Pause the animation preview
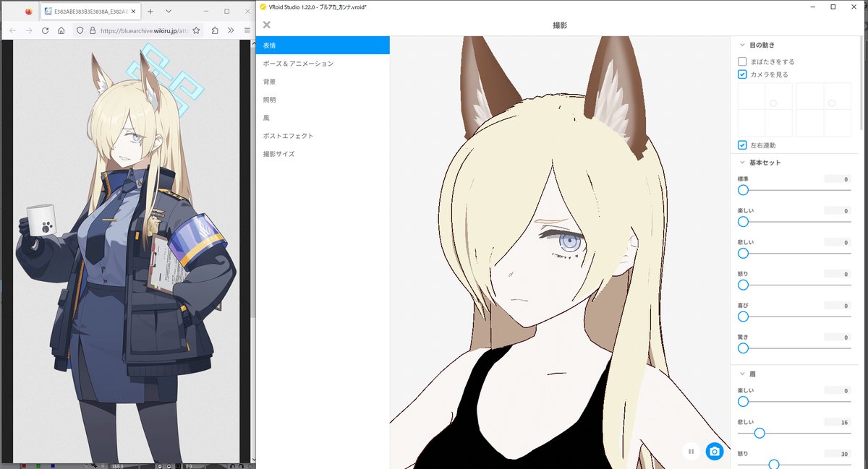 coord(691,452)
